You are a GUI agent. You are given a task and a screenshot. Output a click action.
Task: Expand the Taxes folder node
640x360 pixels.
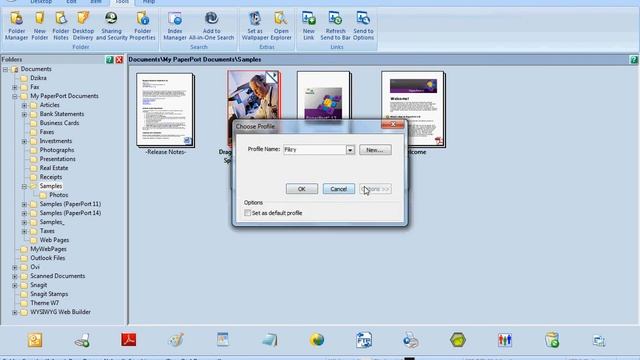[x=24, y=231]
